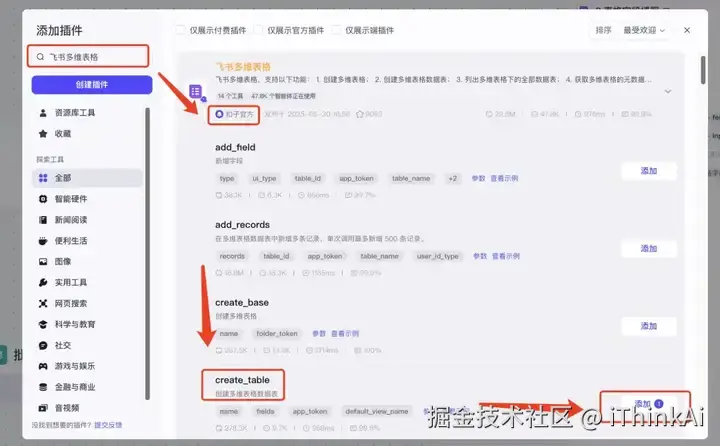Screen dimensions: 720x446
Task: Open 查看示例 link for add_records
Action: click(506, 256)
